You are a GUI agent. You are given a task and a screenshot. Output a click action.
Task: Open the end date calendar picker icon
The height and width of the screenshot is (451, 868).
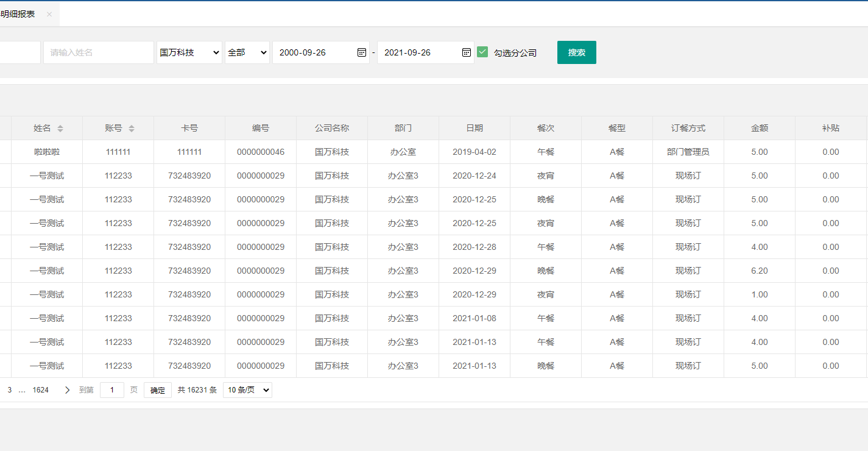466,52
